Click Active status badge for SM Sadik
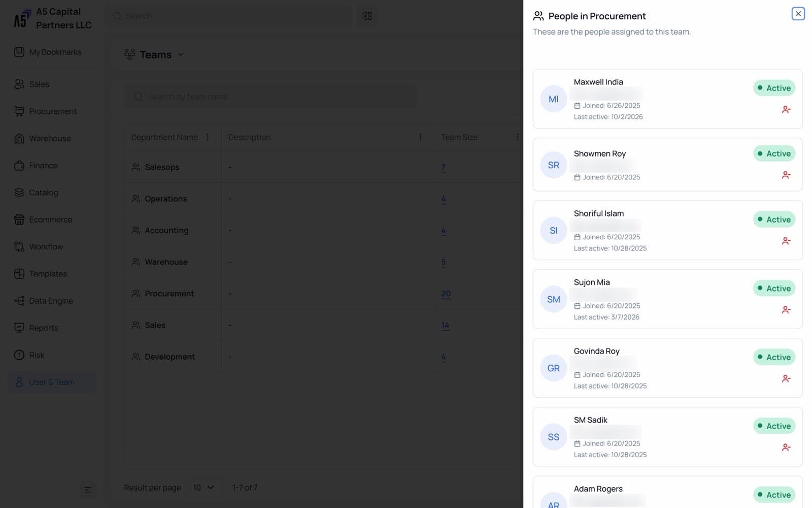 (774, 426)
